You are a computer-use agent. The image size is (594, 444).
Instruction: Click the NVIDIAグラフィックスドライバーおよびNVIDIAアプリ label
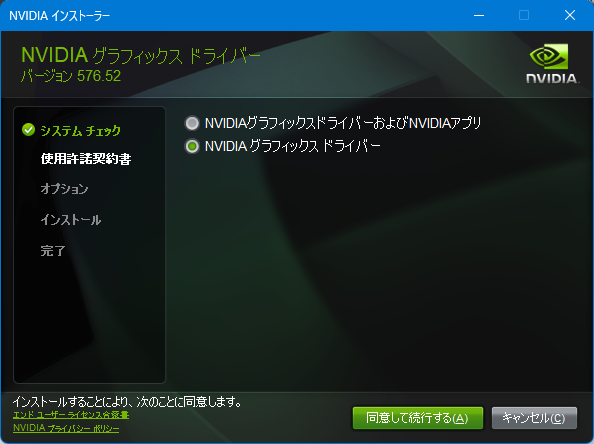(x=343, y=123)
